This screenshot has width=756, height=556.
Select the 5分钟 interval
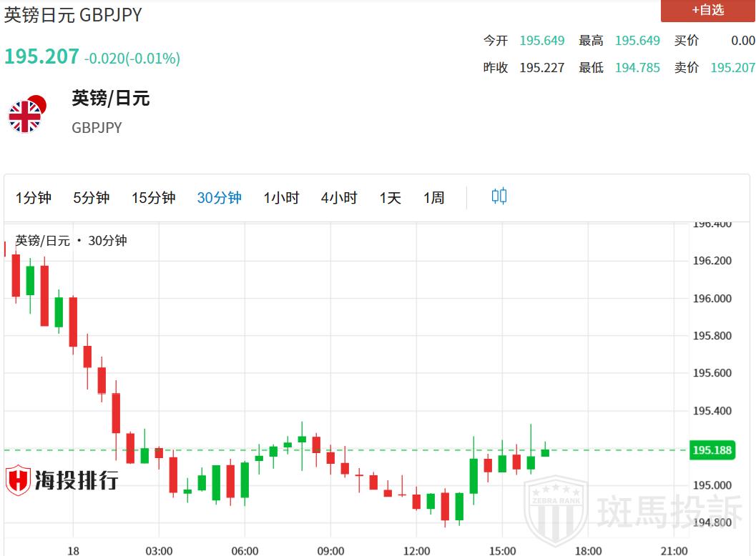[x=92, y=198]
